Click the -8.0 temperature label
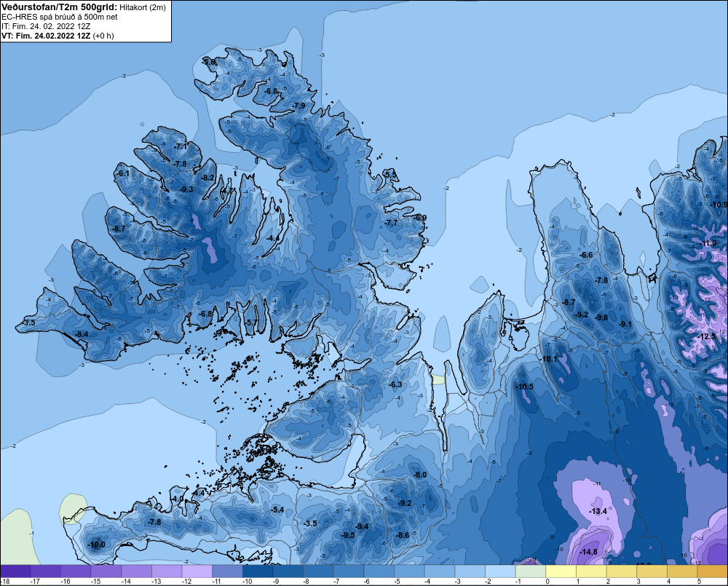 click(x=420, y=475)
